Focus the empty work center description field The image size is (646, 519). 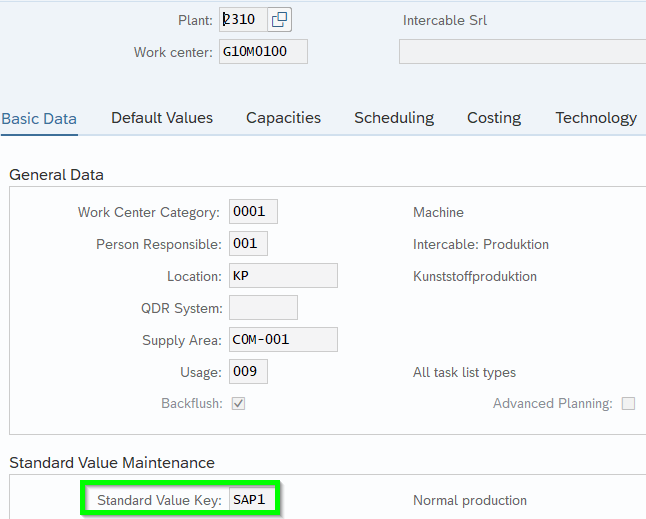click(x=522, y=52)
